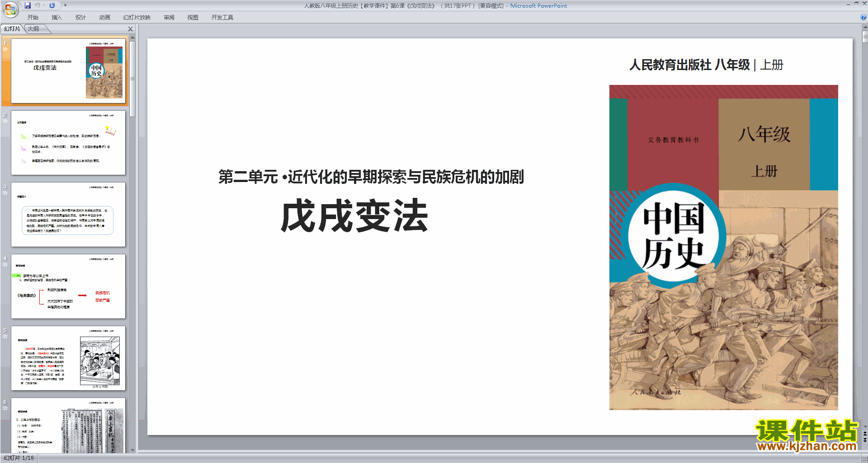The height and width of the screenshot is (463, 868).
Task: Open the 设计 ribbon tab
Action: (81, 18)
